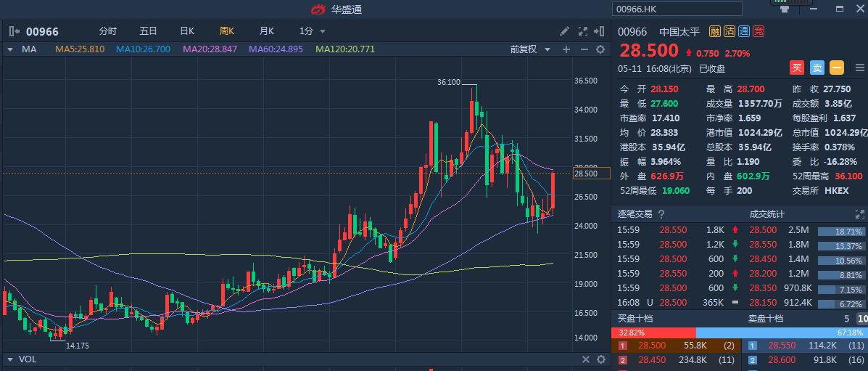Expand the trade statistics panel
The image size is (868, 371).
tap(860, 214)
